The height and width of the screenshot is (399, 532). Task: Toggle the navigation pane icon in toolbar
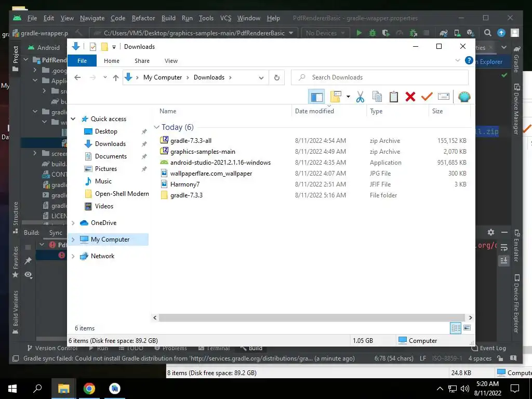pyautogui.click(x=316, y=97)
